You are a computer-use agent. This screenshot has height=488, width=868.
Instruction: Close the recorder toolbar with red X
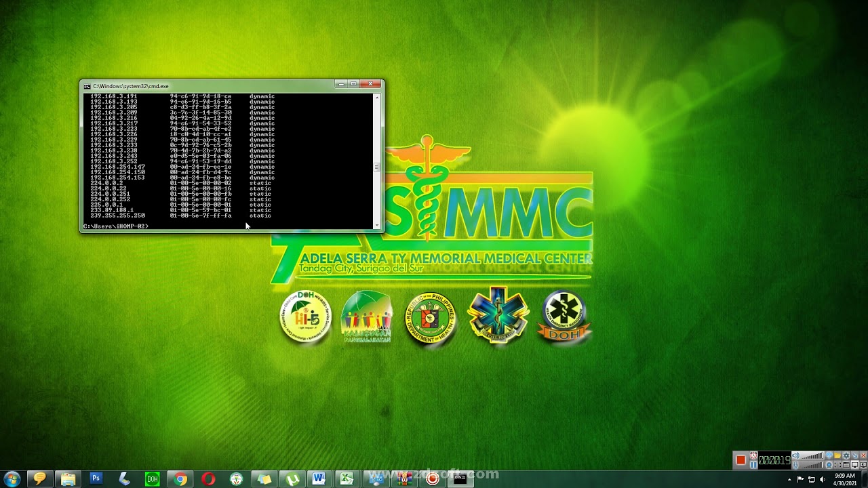coord(863,455)
